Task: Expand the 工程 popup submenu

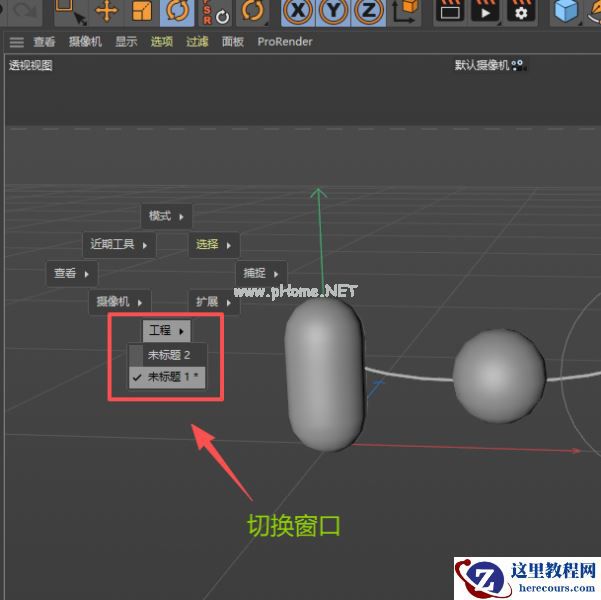Action: pyautogui.click(x=166, y=330)
